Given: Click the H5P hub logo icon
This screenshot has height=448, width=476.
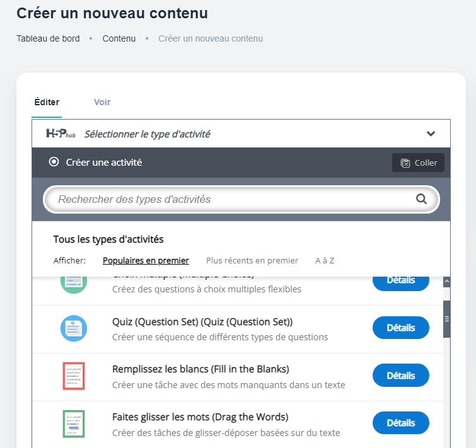Looking at the screenshot, I should click(62, 134).
